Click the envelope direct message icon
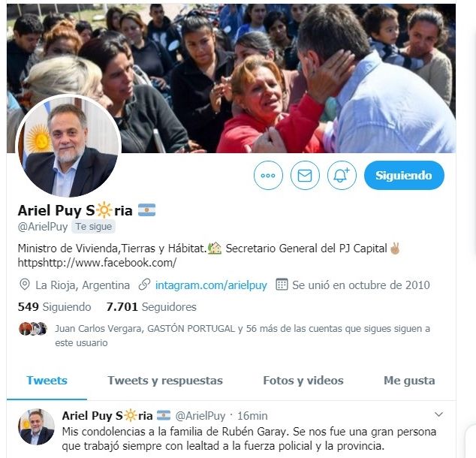476x458 pixels. point(305,175)
